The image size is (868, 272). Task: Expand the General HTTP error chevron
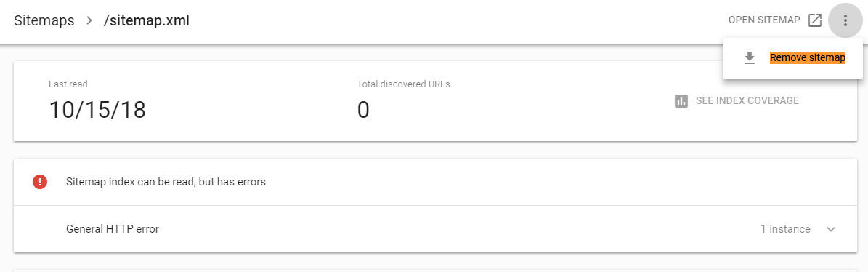click(830, 229)
